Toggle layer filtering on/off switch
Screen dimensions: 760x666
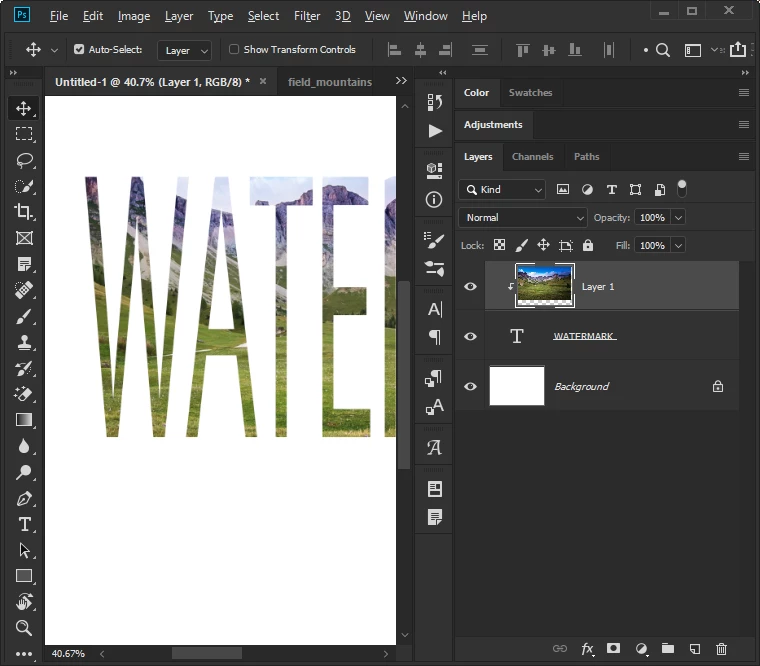(x=681, y=189)
